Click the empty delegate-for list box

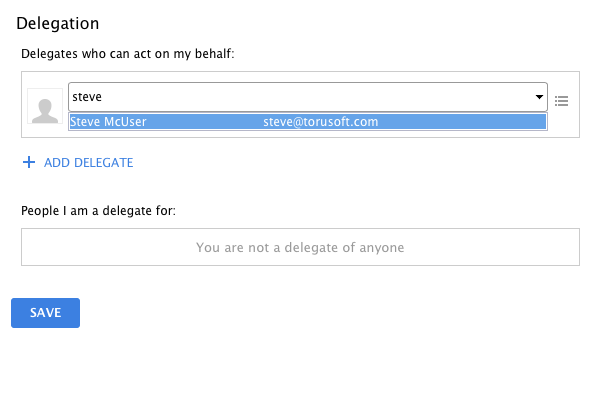pyautogui.click(x=300, y=247)
